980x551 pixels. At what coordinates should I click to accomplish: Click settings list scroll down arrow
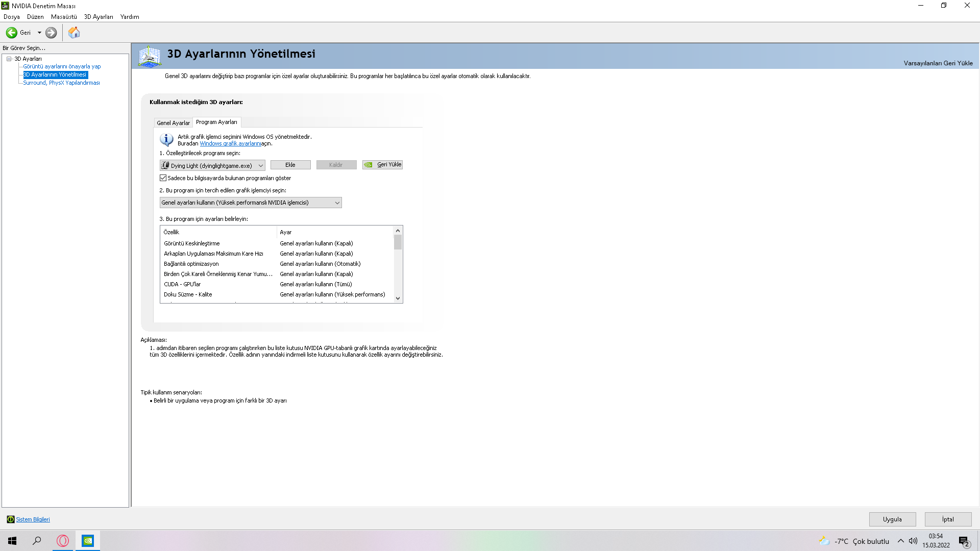398,298
